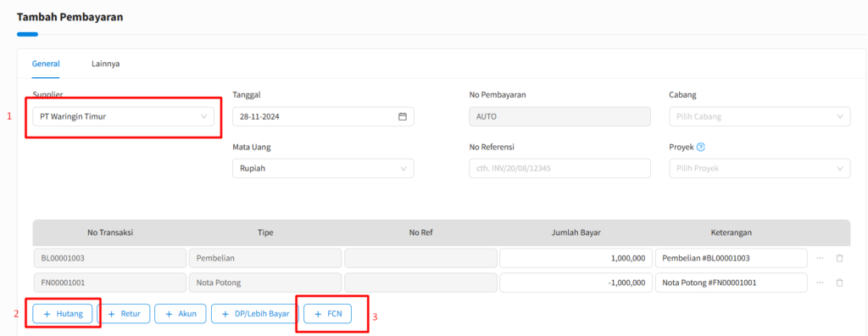
Task: Edit Jumlah Bayar 1,000,000 for Pembelian row
Action: tap(576, 259)
